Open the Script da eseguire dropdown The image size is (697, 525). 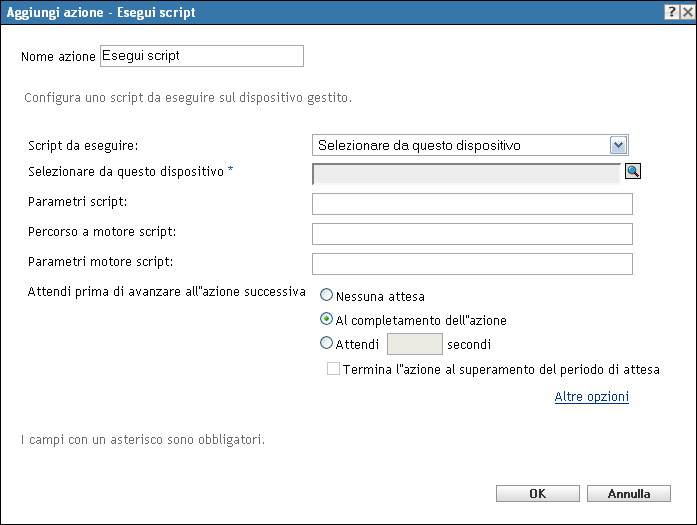[470, 145]
